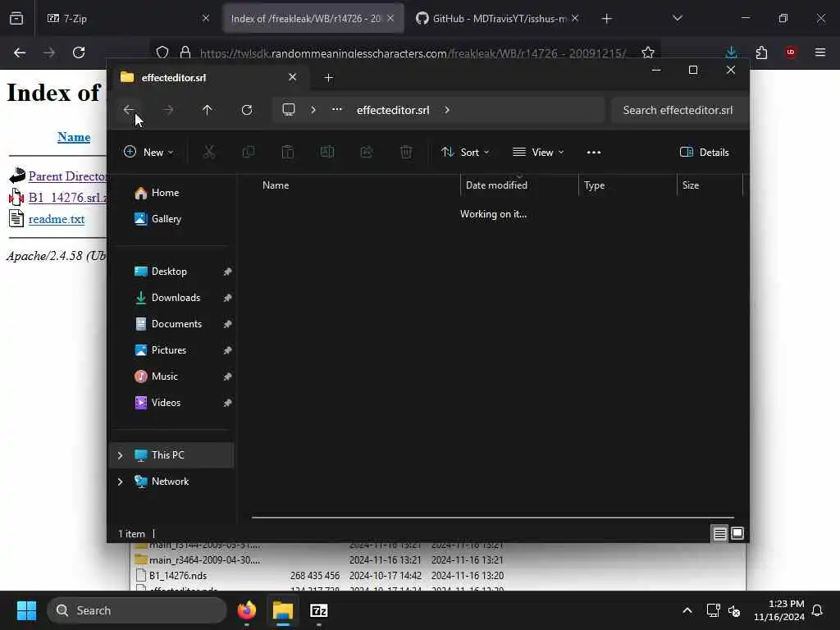Open 7-Zip from the taskbar
Image resolution: width=840 pixels, height=630 pixels.
tap(319, 610)
